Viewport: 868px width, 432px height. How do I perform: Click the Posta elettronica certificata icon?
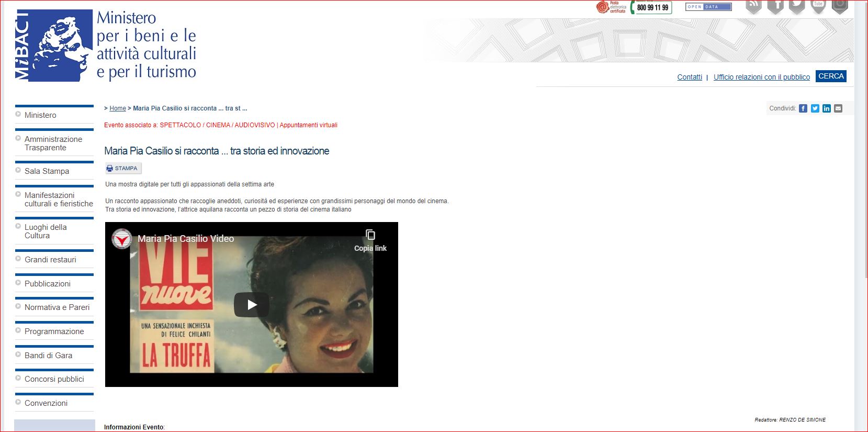(x=611, y=7)
